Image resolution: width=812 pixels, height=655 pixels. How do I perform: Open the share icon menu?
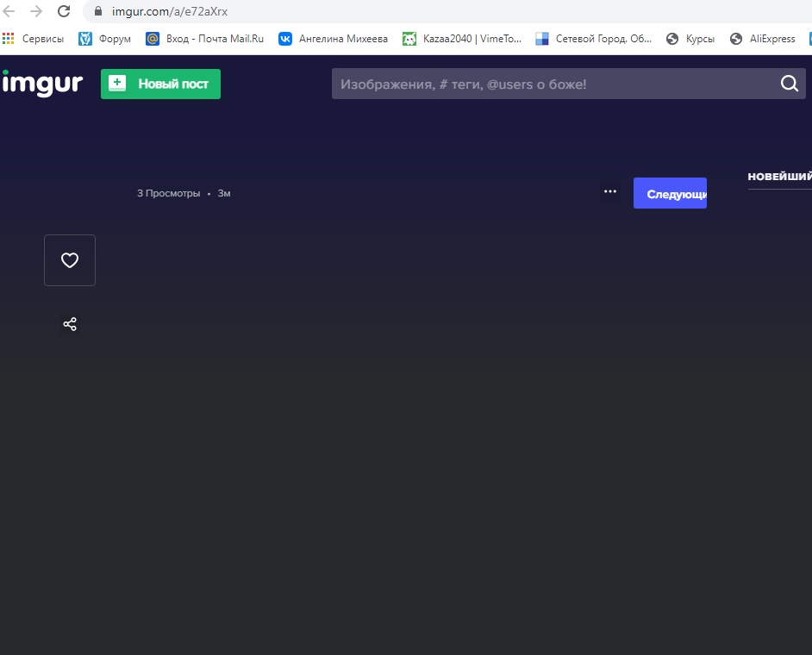(x=70, y=324)
